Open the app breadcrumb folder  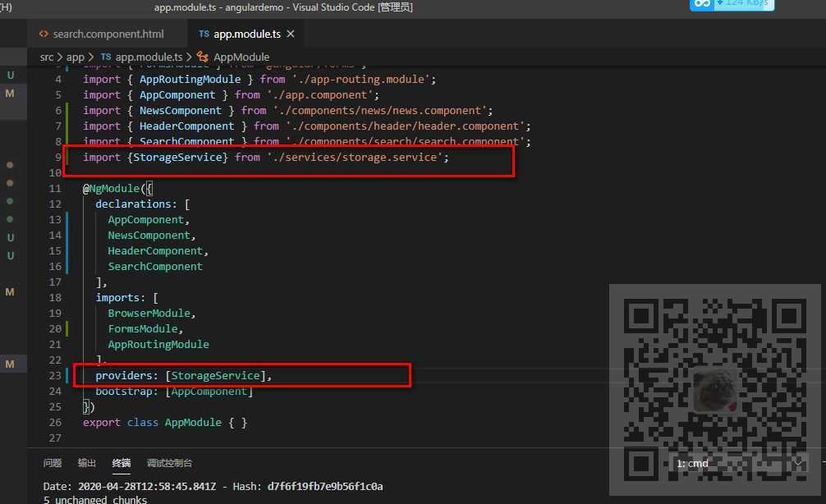76,57
